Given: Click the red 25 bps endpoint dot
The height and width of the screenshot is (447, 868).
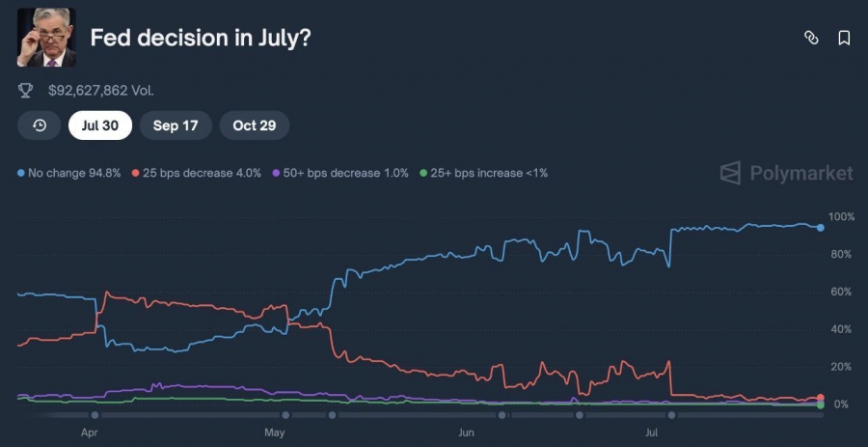Looking at the screenshot, I should (x=821, y=398).
